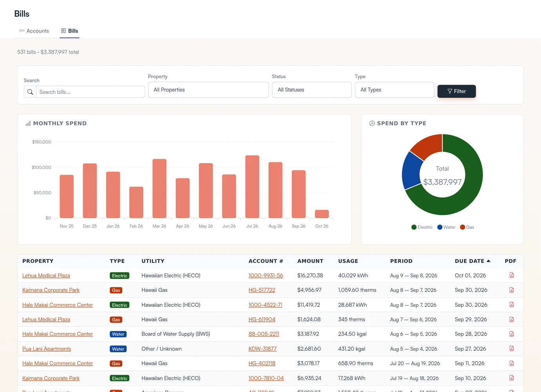Sort table by Period column header
This screenshot has height=392, width=541.
401,261
